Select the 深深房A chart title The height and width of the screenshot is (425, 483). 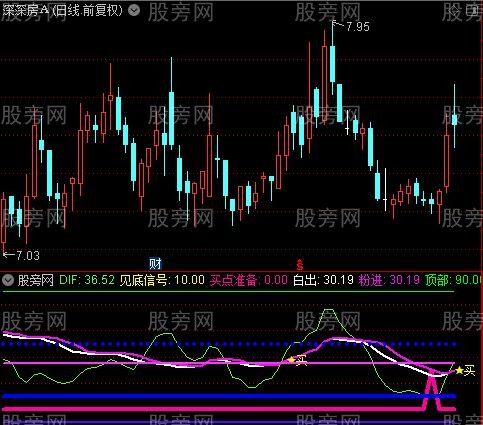coord(62,11)
